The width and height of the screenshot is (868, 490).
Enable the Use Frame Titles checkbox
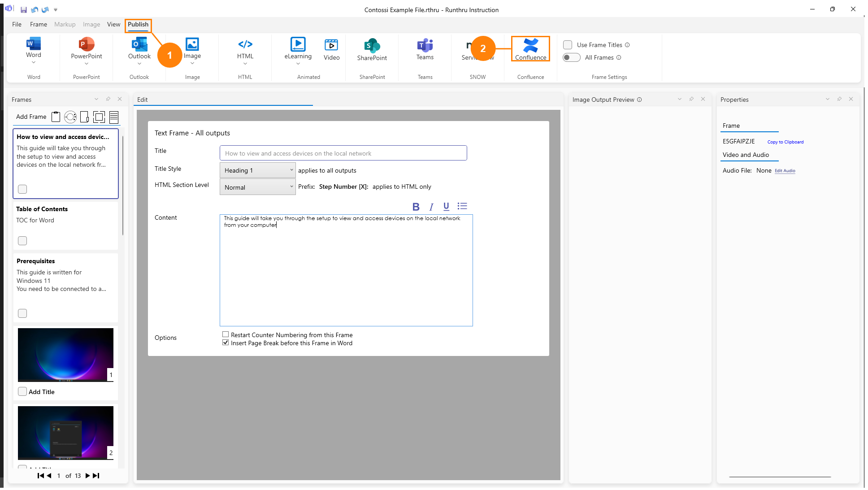[568, 45]
